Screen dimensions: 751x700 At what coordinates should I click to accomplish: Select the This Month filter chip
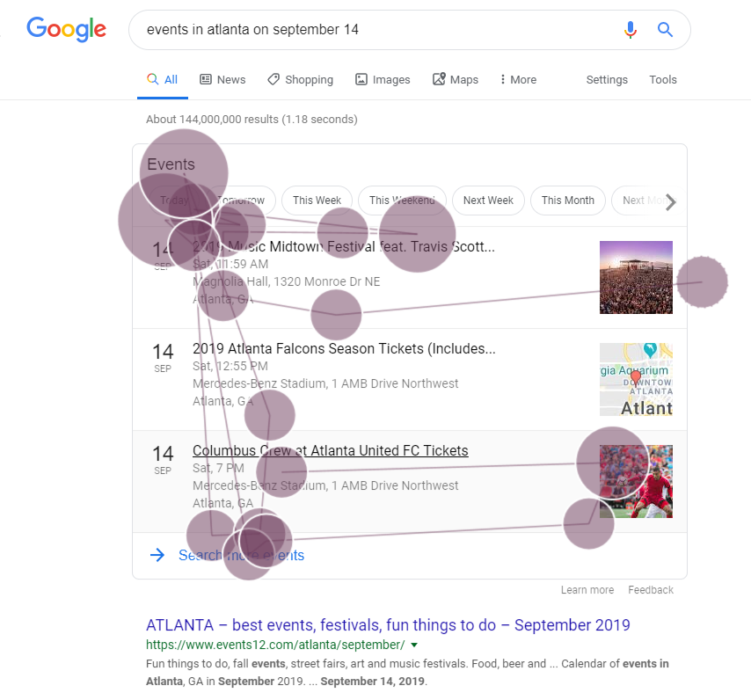[567, 201]
